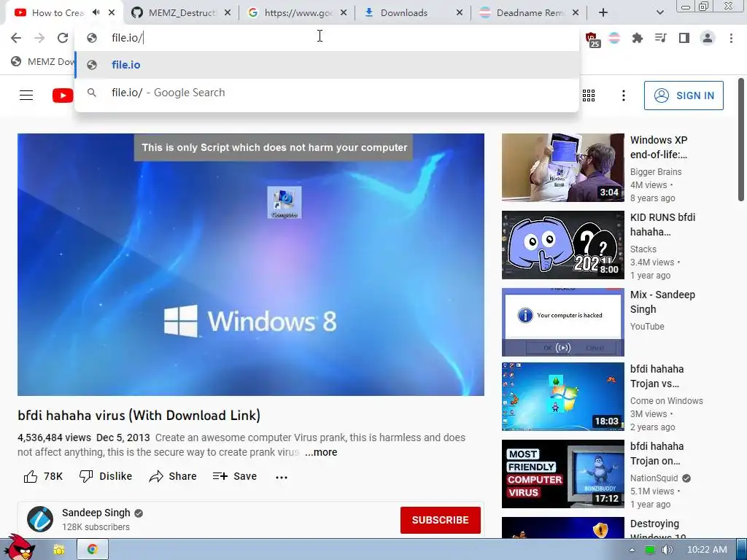747x560 pixels.
Task: Toggle the browser side panel icon
Action: pyautogui.click(x=684, y=38)
